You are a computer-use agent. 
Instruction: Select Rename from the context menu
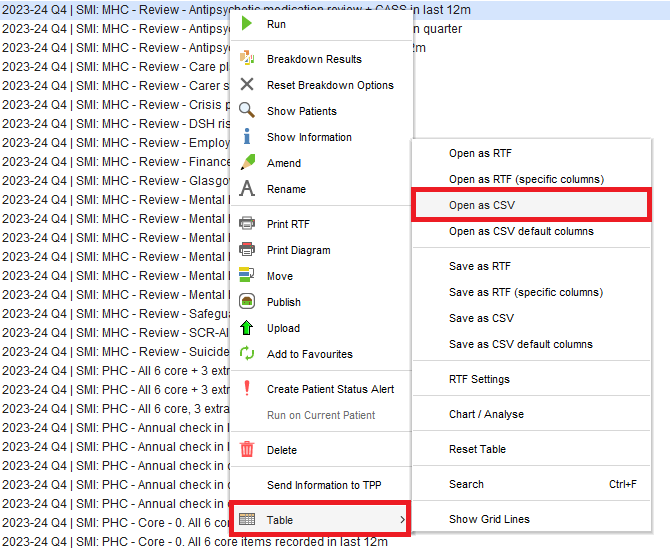click(322, 189)
